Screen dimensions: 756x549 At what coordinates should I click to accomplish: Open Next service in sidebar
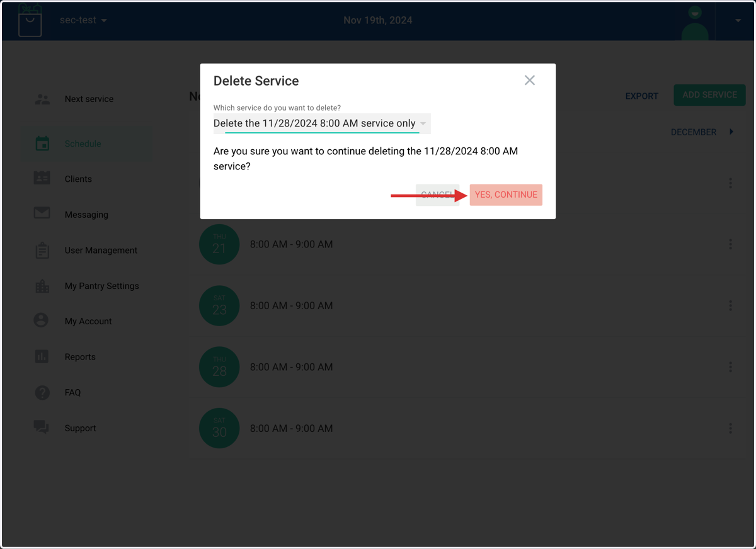89,99
